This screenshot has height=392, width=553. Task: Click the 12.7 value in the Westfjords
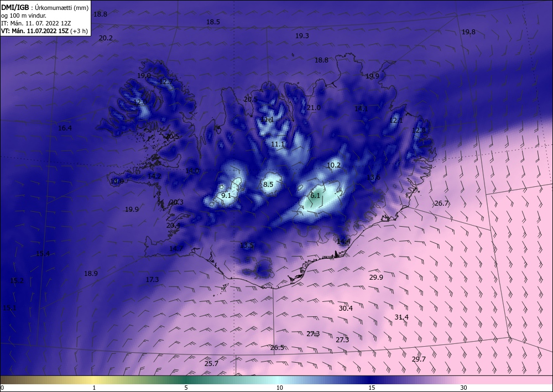pos(166,81)
